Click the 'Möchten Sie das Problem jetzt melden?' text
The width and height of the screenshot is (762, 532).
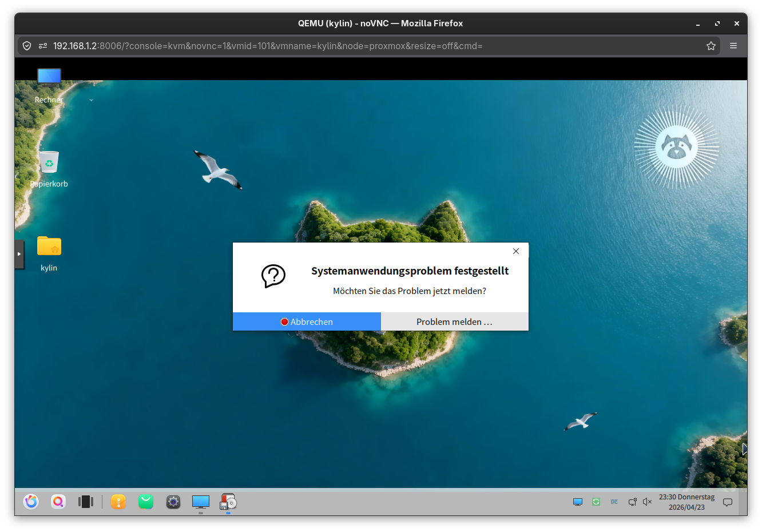tap(410, 291)
